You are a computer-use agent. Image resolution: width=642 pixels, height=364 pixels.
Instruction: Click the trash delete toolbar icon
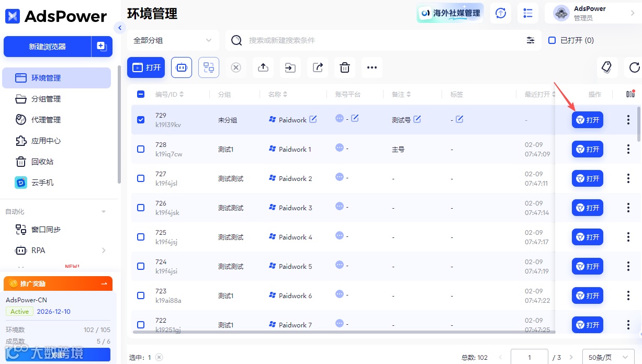[345, 67]
